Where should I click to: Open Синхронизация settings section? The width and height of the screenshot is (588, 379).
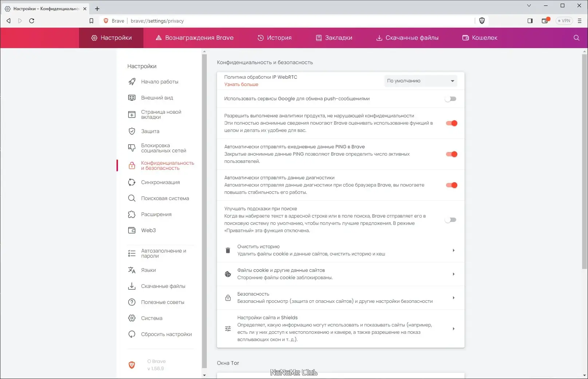(160, 182)
